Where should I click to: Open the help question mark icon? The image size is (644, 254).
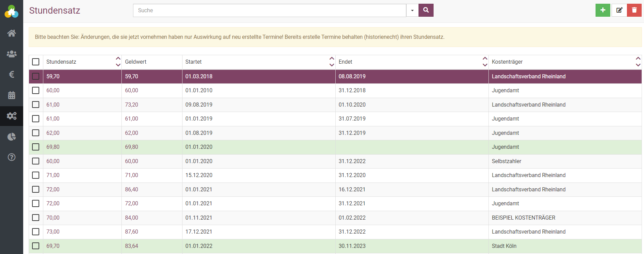pyautogui.click(x=12, y=157)
